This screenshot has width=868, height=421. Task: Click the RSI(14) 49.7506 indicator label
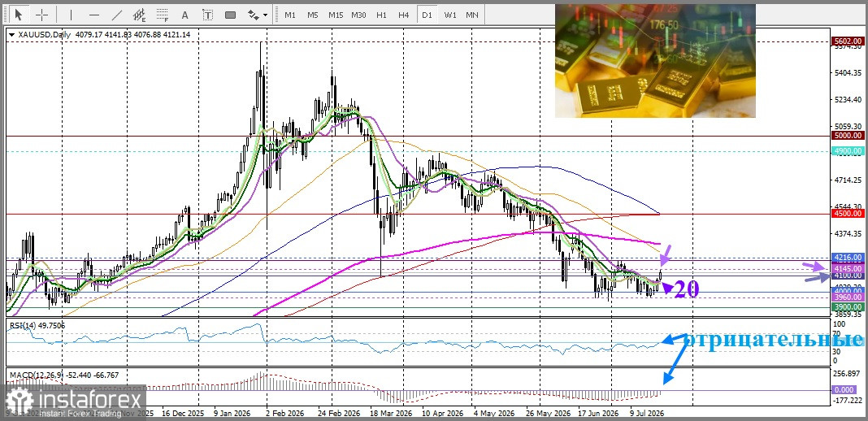point(37,325)
